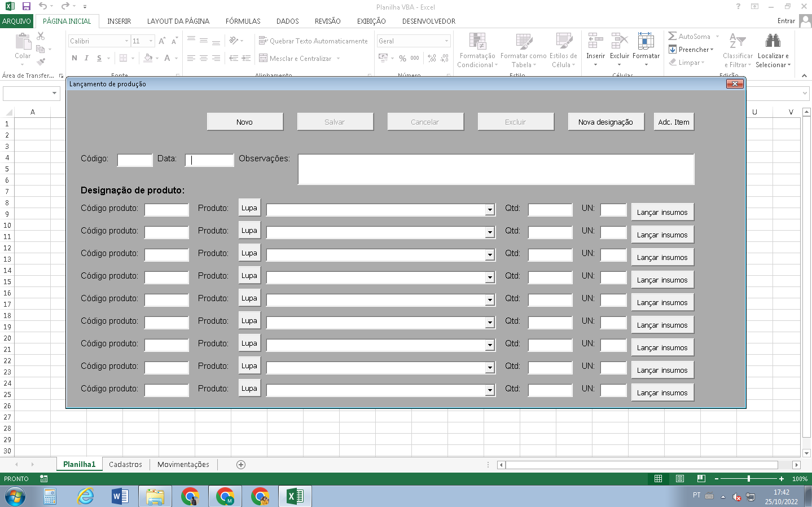Image resolution: width=812 pixels, height=507 pixels.
Task: Toggle align left in ribbon
Action: [x=191, y=58]
